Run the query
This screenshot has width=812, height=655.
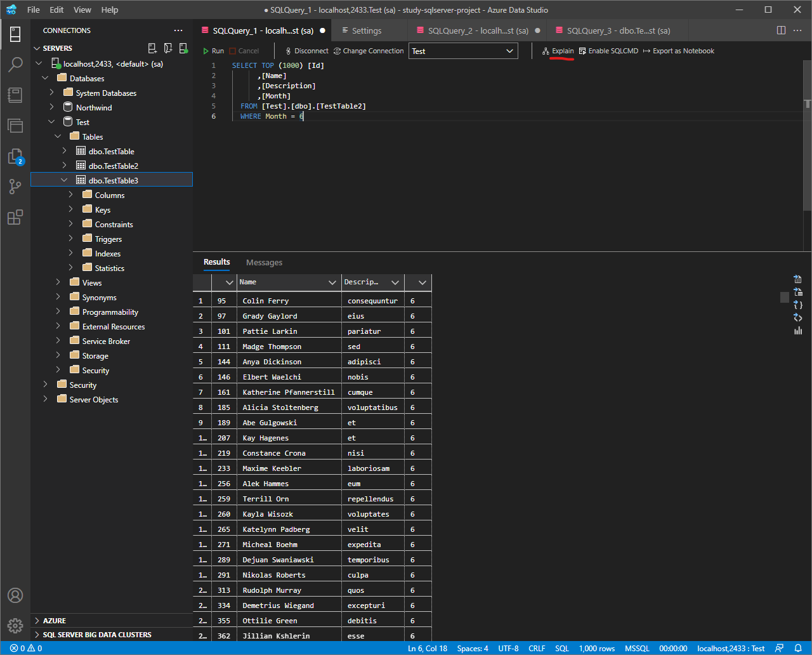click(x=213, y=51)
